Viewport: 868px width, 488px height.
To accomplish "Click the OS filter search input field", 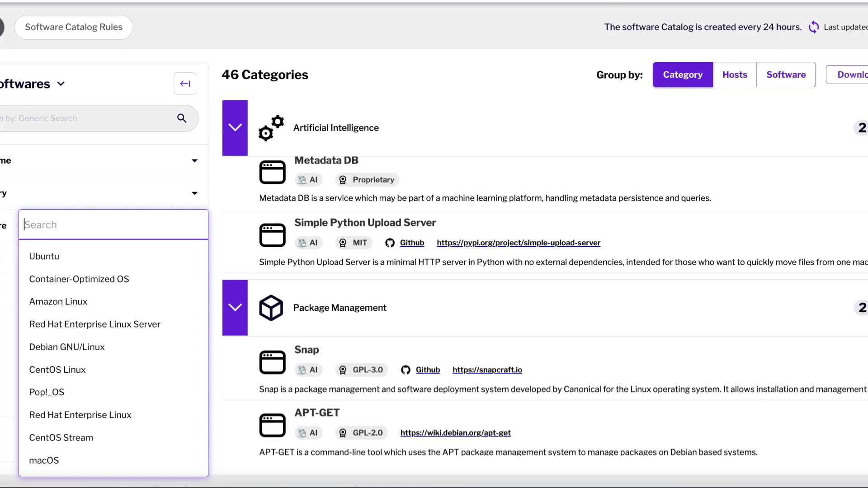I will pos(113,225).
